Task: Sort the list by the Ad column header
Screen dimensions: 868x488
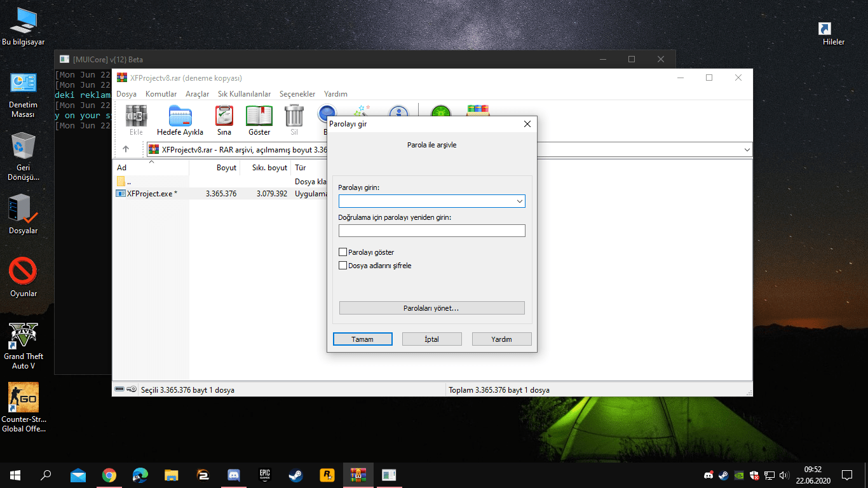Action: (151, 168)
